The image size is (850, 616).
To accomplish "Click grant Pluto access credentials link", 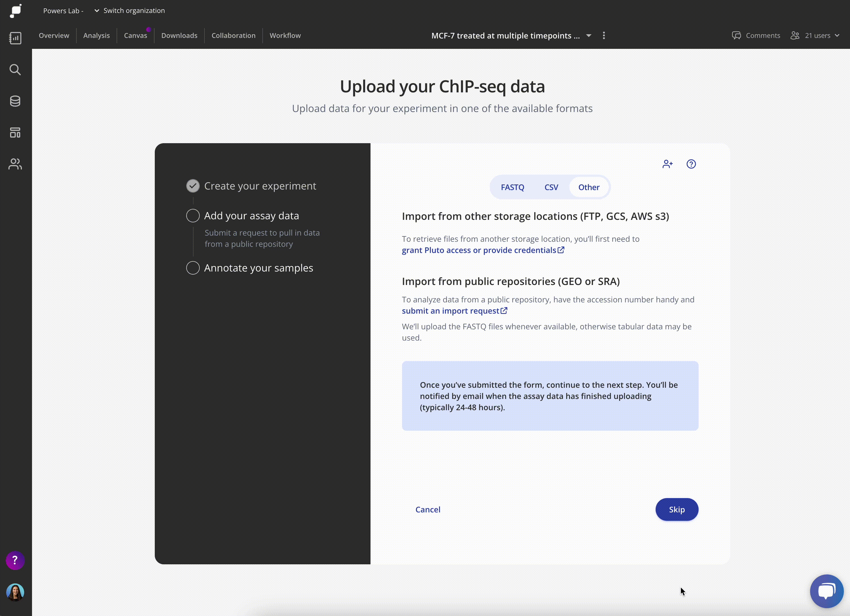I will click(479, 250).
